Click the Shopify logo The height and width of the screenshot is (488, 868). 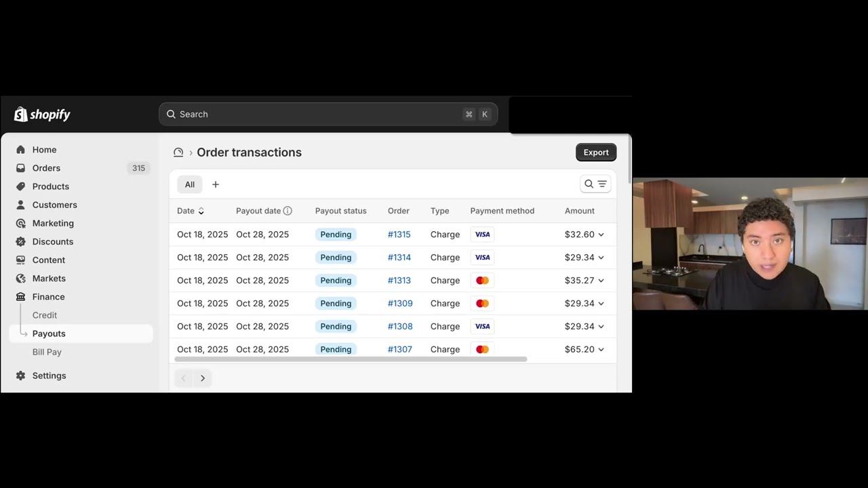(x=42, y=115)
